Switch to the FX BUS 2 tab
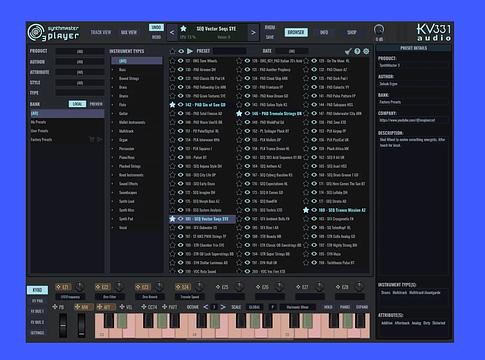The image size is (485, 360). 37,322
